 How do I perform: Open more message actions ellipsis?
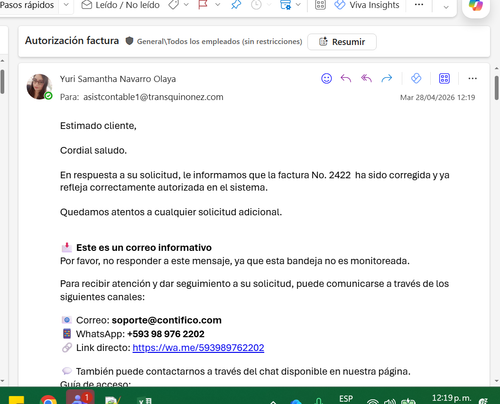click(472, 78)
